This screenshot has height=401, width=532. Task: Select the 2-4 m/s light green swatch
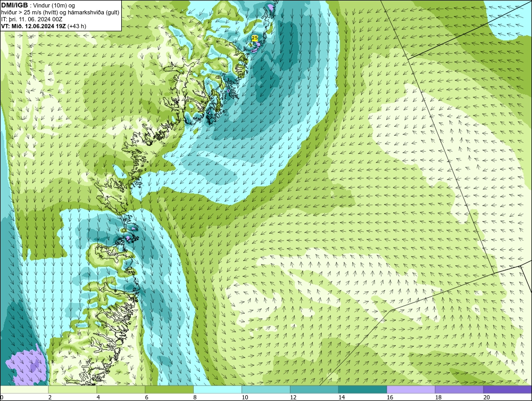[72, 389]
